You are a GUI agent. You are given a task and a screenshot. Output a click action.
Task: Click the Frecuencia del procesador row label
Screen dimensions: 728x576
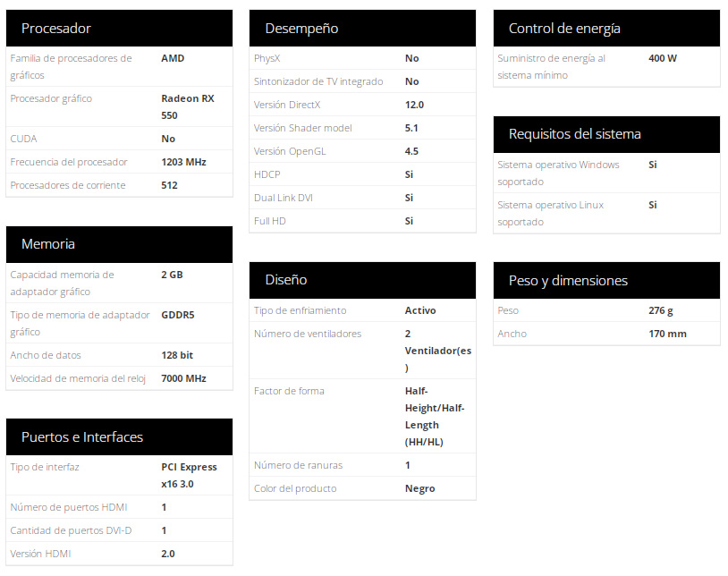(69, 162)
